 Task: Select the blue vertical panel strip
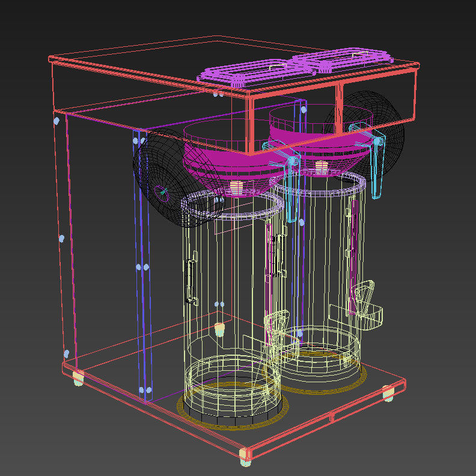pos(142,265)
